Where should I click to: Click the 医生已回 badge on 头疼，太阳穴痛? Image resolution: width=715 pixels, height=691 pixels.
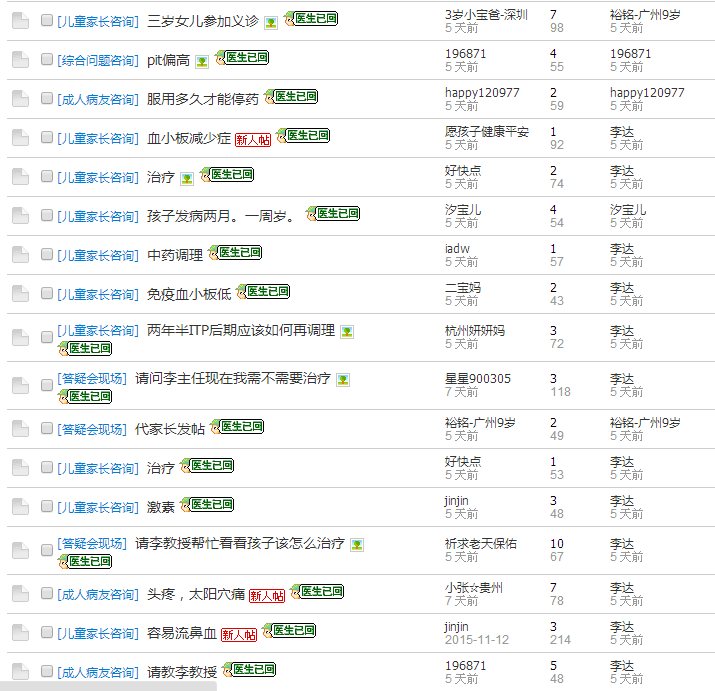point(317,592)
